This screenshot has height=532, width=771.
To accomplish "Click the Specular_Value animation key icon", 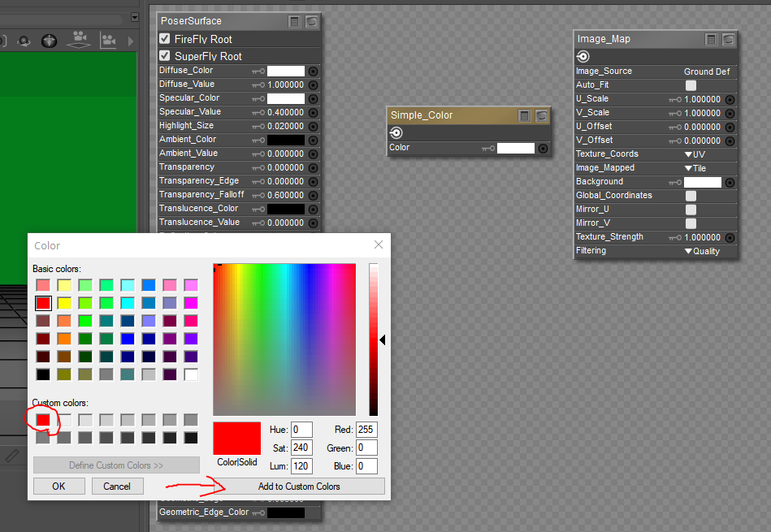I will coord(258,113).
